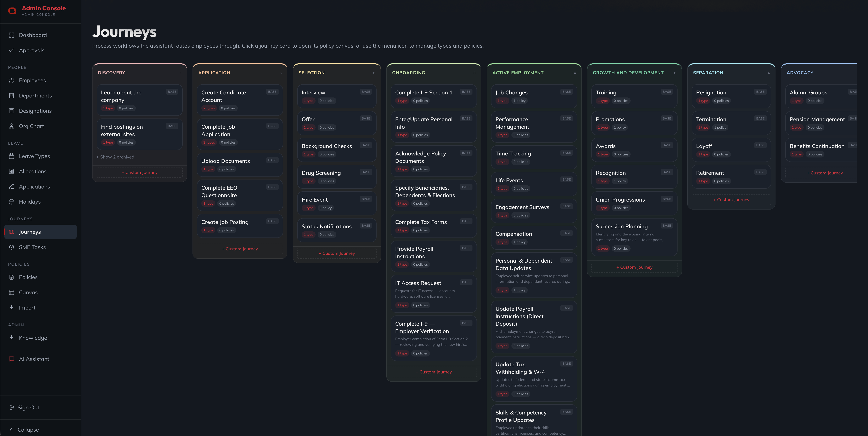This screenshot has width=868, height=436.
Task: Click the Admin Console logo icon
Action: 12,11
